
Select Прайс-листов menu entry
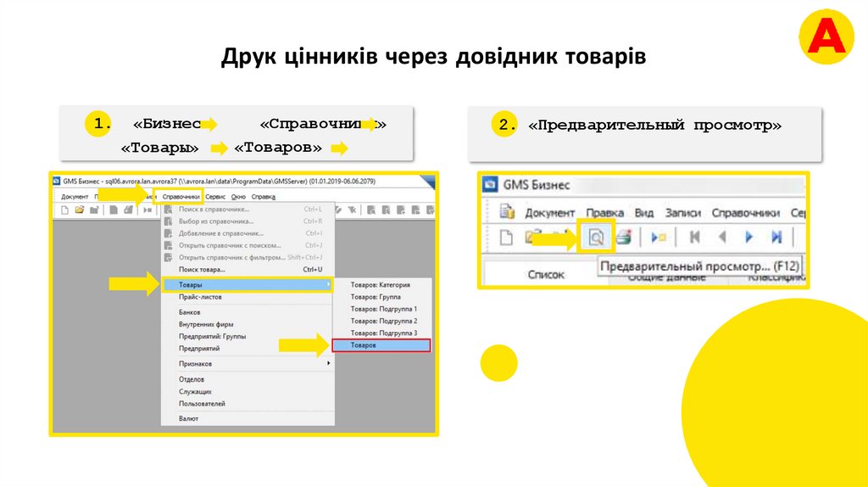click(x=248, y=297)
